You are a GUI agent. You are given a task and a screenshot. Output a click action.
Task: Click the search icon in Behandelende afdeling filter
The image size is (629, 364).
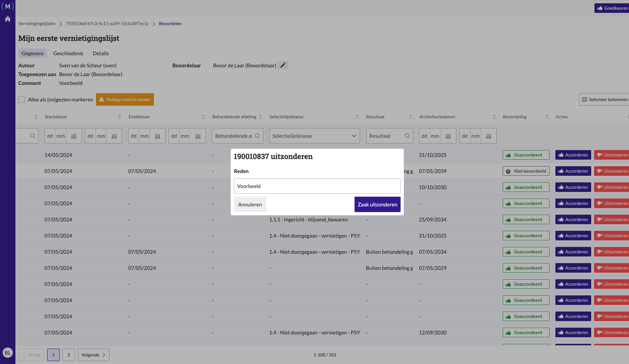click(257, 136)
